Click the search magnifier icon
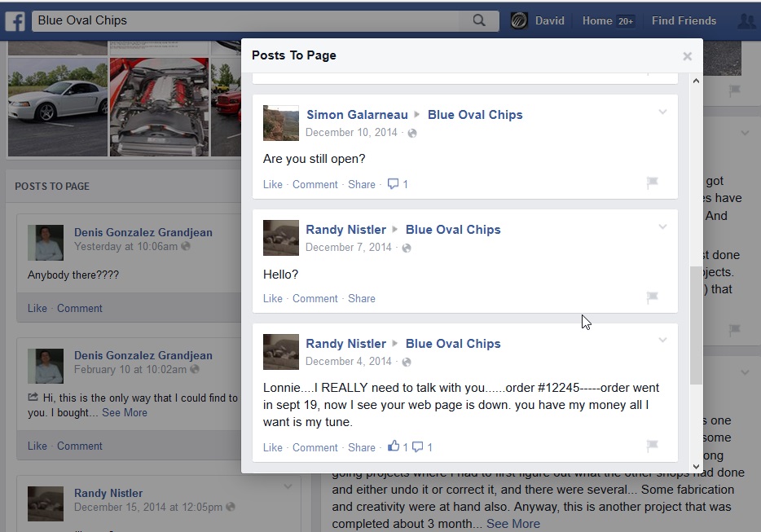Viewport: 761px width, 532px height. [x=479, y=20]
